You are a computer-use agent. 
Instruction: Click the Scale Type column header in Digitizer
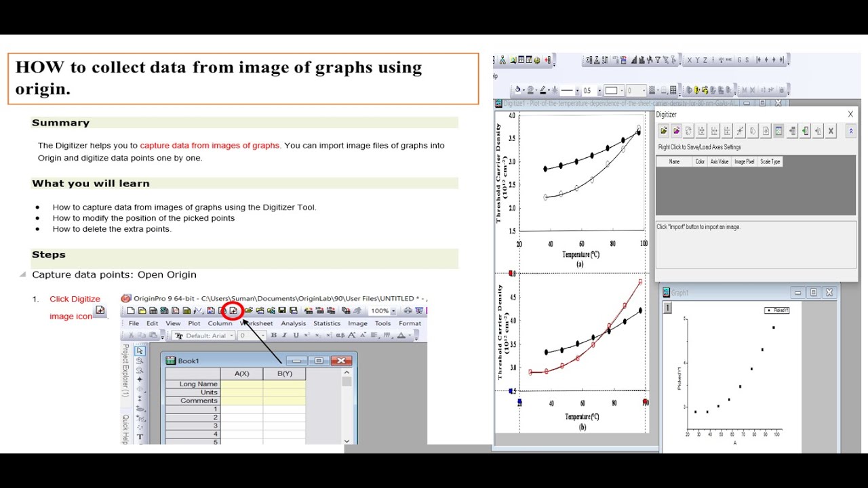click(770, 162)
